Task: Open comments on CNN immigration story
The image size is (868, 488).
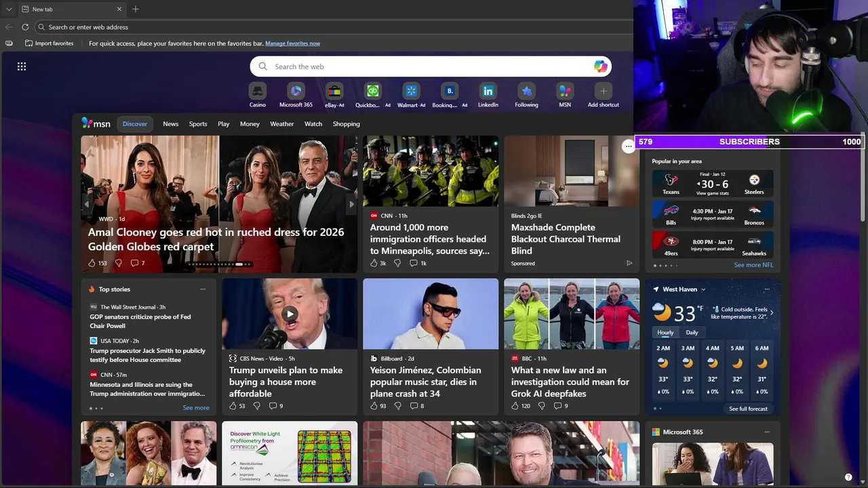Action: click(418, 263)
